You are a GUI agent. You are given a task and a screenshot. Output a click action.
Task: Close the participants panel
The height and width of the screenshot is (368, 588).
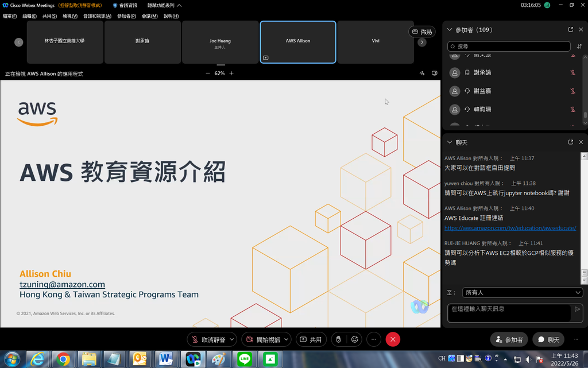pos(581,30)
